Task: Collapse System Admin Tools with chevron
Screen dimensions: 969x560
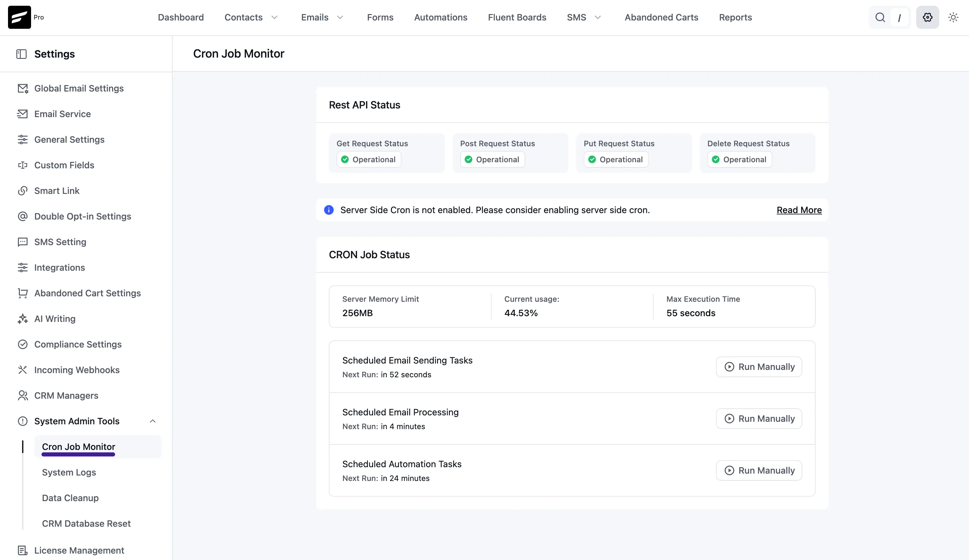Action: 153,421
